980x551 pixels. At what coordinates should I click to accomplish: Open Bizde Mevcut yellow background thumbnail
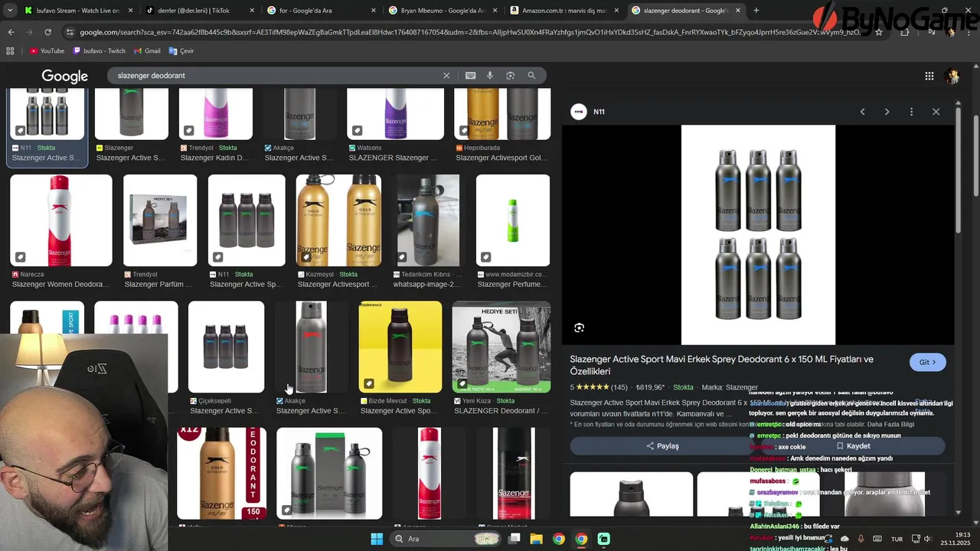[400, 347]
